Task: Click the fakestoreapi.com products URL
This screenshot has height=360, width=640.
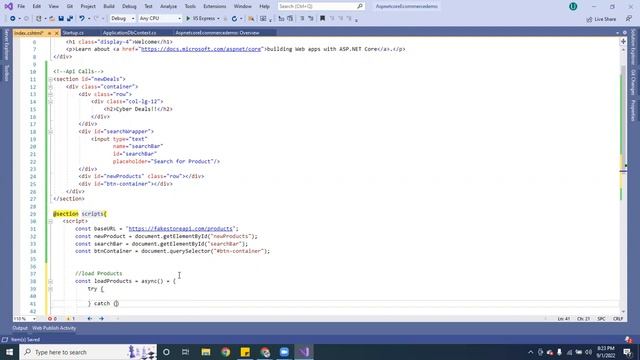Action: (180, 229)
